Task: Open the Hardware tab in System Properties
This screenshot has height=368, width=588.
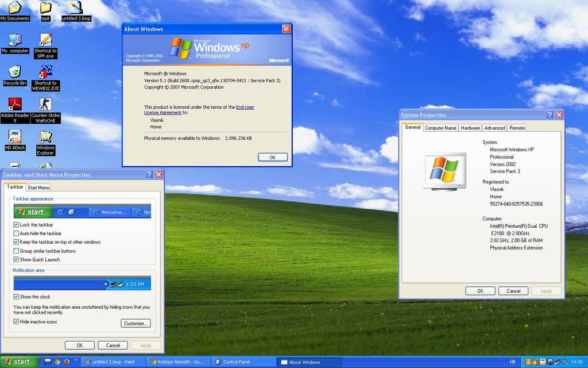Action: click(x=470, y=128)
